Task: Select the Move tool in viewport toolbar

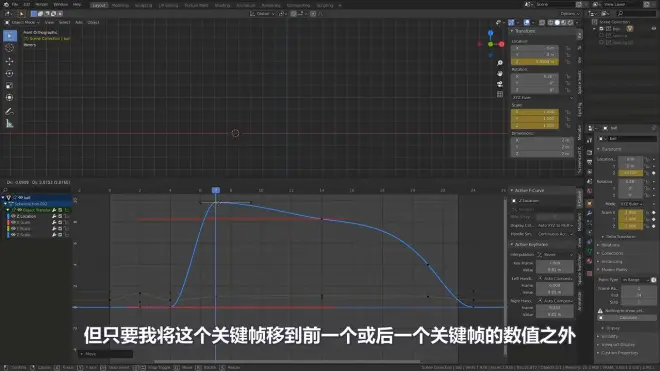Action: (x=9, y=61)
